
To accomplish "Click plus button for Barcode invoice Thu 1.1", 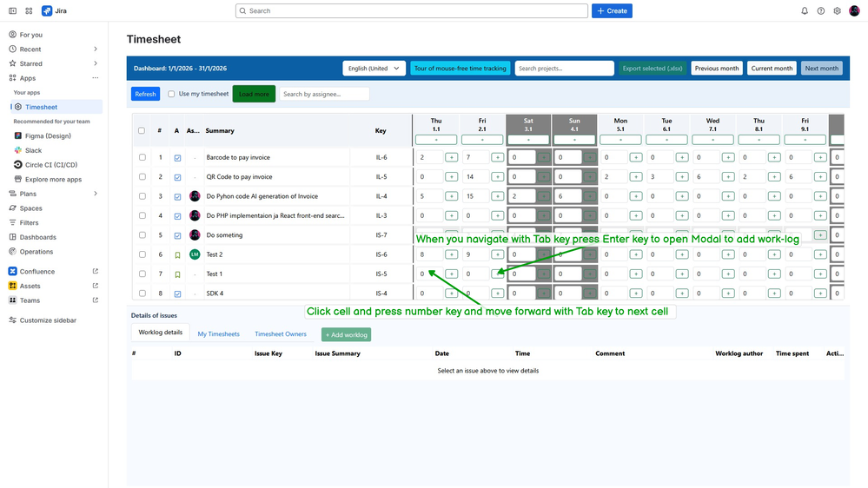I will click(x=451, y=158).
